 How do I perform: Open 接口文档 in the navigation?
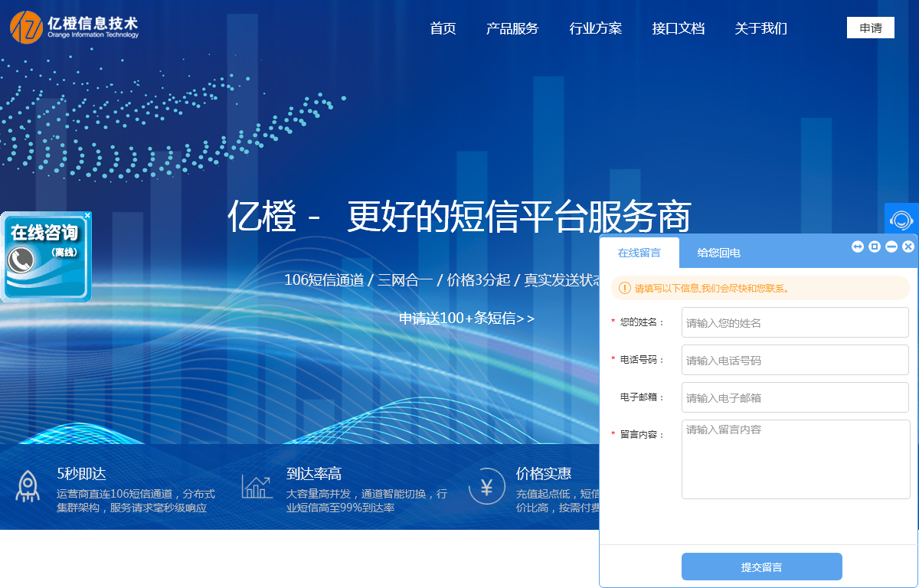click(x=679, y=28)
